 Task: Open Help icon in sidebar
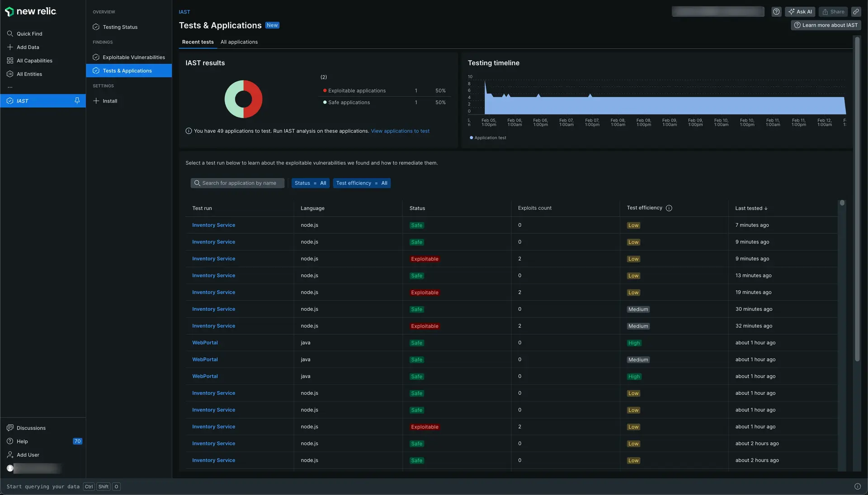coord(10,441)
